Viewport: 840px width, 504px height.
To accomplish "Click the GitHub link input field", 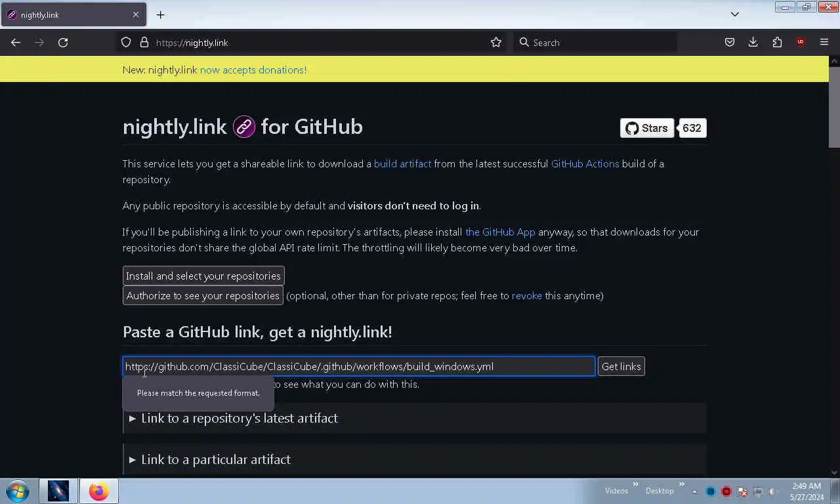I will tap(359, 366).
